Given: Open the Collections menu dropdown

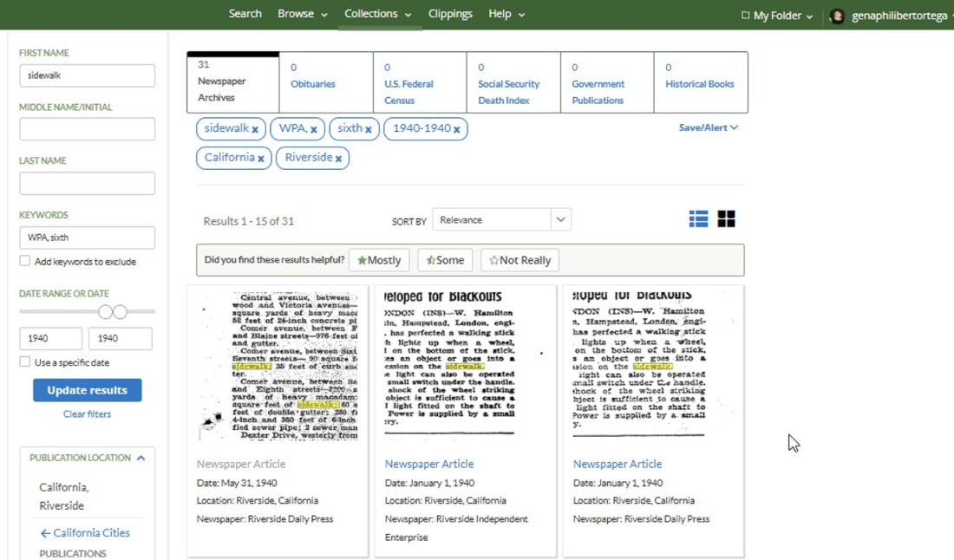Looking at the screenshot, I should click(378, 14).
